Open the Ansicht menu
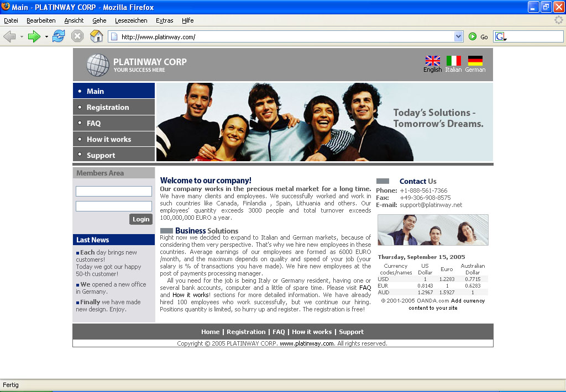566x392 pixels. pos(74,20)
